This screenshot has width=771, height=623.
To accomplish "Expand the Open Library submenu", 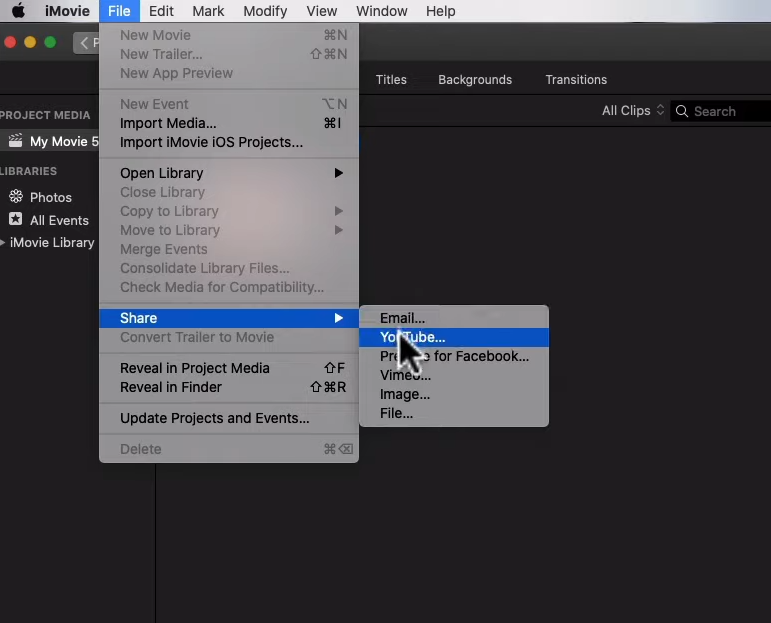I will 229,173.
